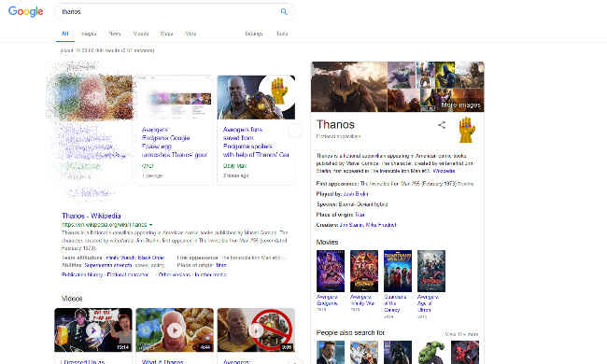Screen dimensions: 607x364
Task: Open the Tools option
Action: point(282,34)
